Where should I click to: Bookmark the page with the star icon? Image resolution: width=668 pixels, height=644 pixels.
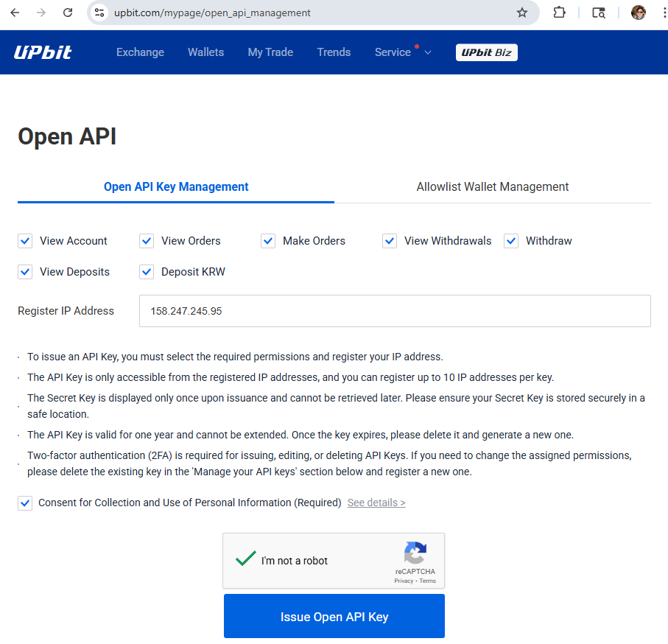[x=523, y=13]
